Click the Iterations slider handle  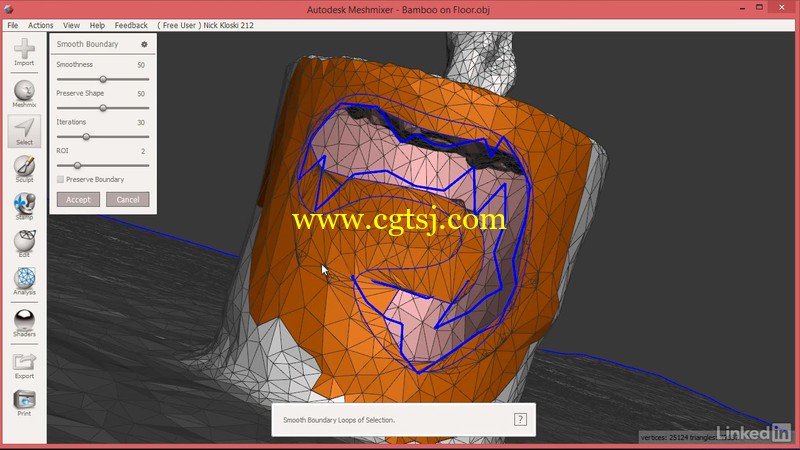86,137
